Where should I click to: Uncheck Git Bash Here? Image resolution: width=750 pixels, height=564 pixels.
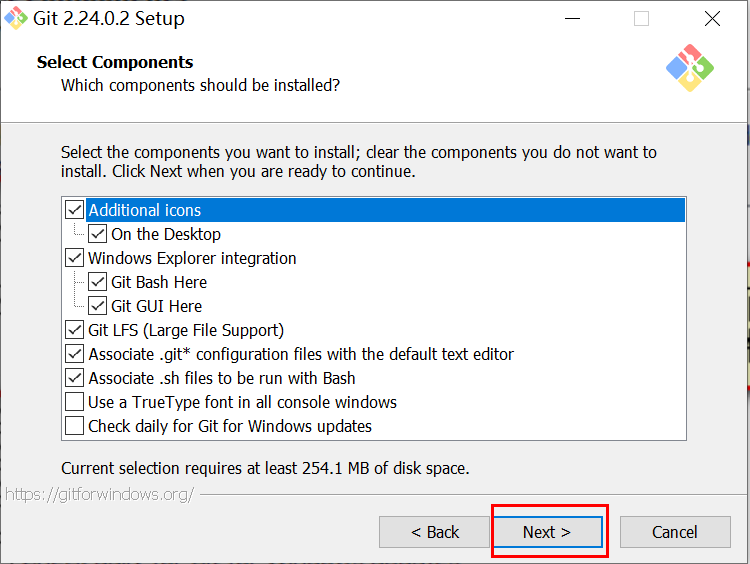click(x=98, y=282)
